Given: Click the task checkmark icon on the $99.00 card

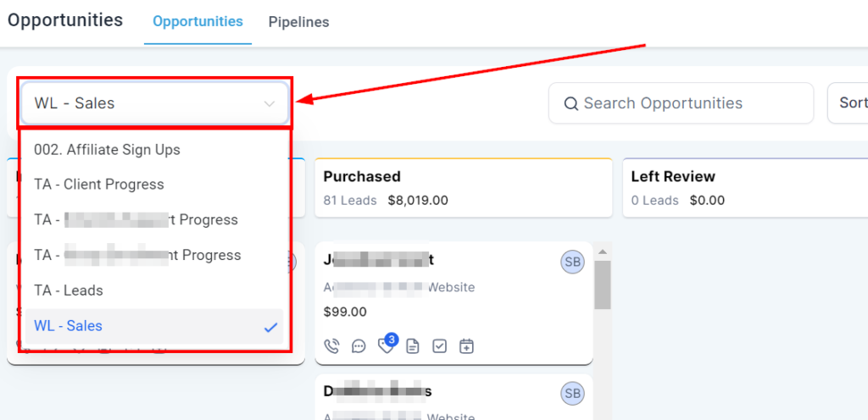Looking at the screenshot, I should click(439, 345).
